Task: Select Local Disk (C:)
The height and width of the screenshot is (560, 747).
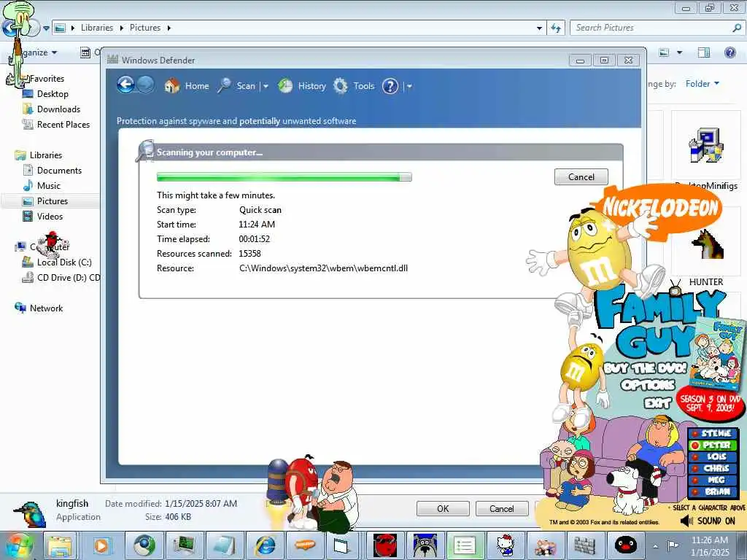Action: 64,262
